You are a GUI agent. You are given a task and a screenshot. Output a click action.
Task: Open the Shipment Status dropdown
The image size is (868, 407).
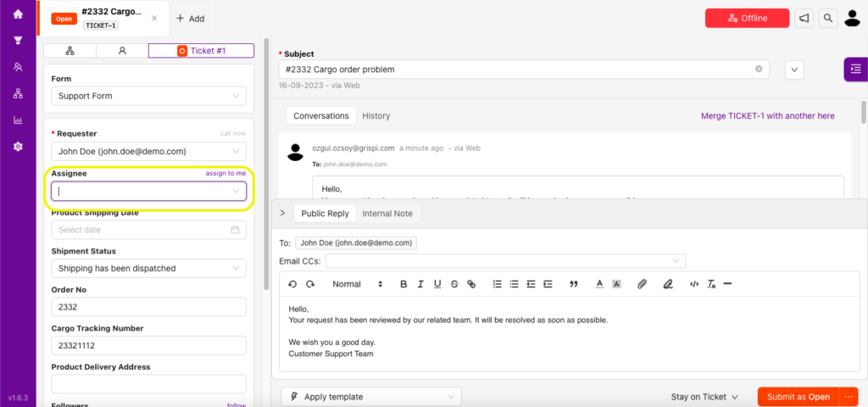coord(148,268)
